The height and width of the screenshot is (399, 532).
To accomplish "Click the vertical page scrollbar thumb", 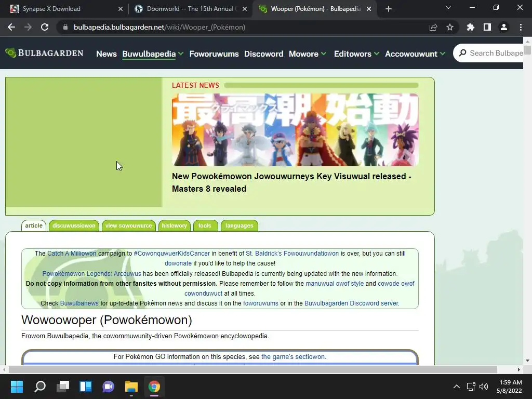I will tap(527, 49).
